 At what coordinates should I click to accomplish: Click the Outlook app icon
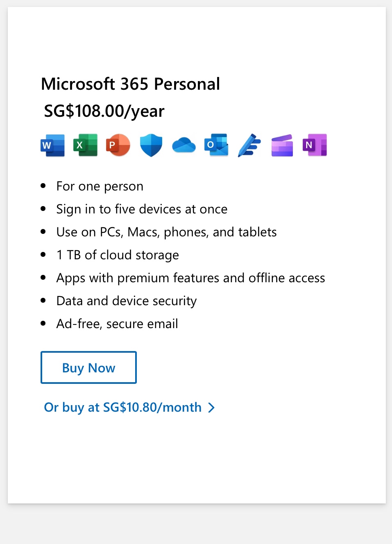[217, 145]
